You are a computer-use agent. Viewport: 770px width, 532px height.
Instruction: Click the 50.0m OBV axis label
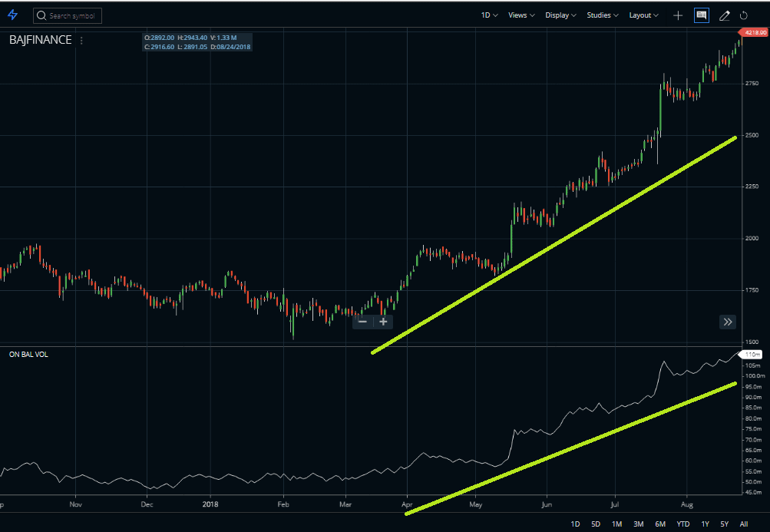[753, 482]
